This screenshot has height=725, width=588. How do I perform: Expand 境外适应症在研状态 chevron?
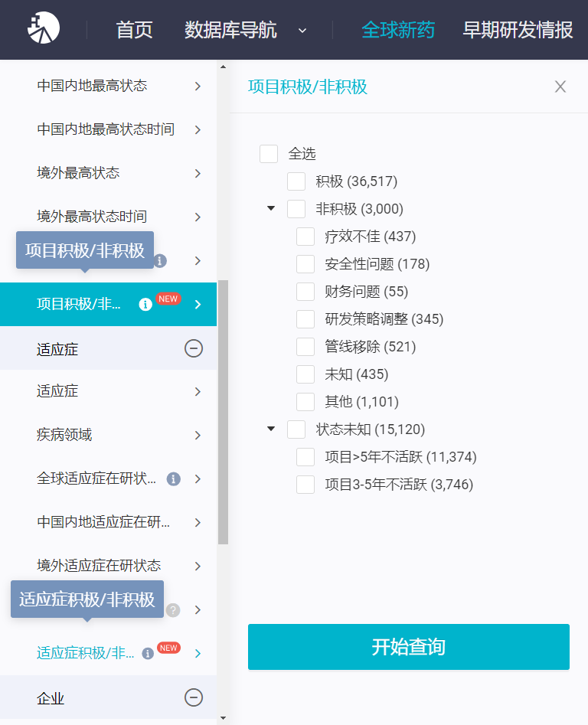[x=198, y=566]
